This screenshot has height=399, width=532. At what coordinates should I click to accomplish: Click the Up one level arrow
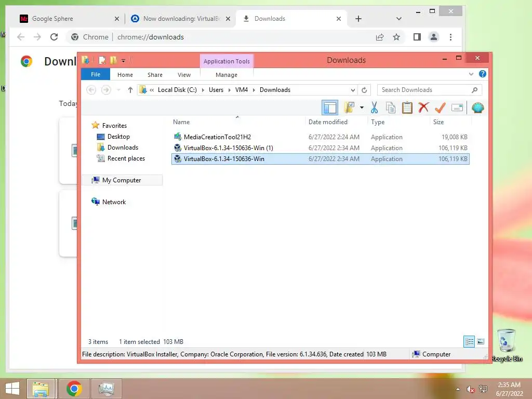click(x=130, y=90)
